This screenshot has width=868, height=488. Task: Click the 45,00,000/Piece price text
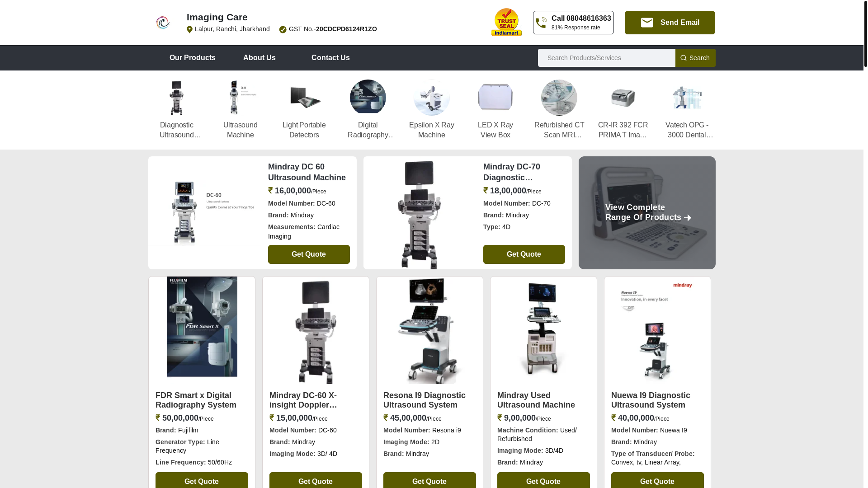412,418
